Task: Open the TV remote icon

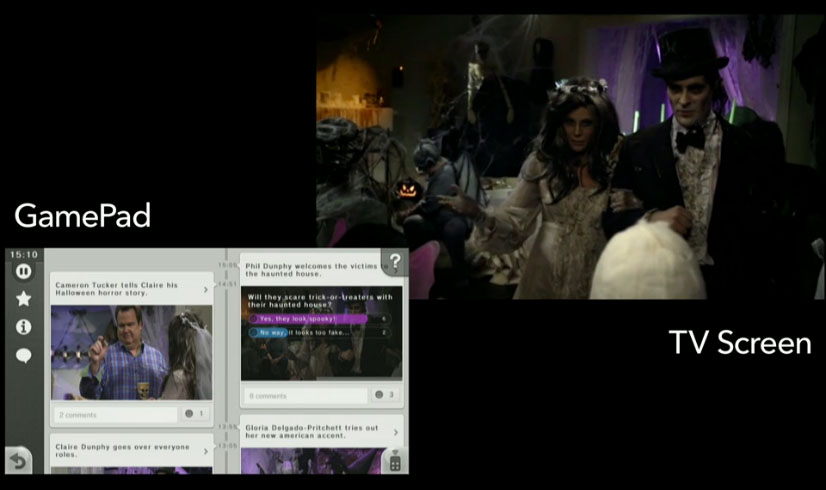Action: point(395,462)
